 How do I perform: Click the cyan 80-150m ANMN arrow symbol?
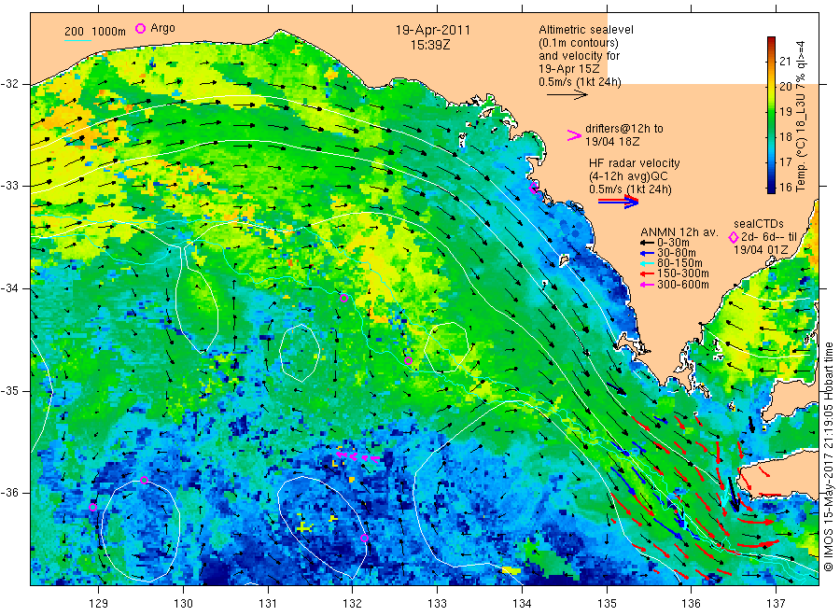coord(647,263)
